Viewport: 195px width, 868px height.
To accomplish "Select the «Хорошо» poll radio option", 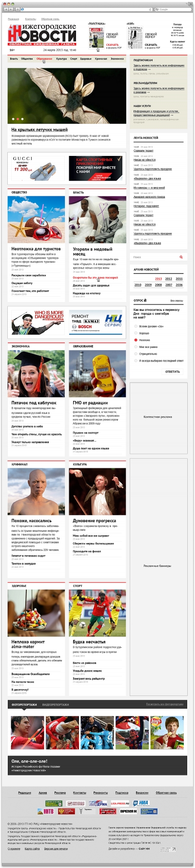I will 136,333.
